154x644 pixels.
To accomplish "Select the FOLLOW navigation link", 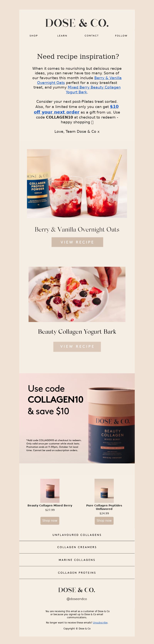I will pos(121,36).
